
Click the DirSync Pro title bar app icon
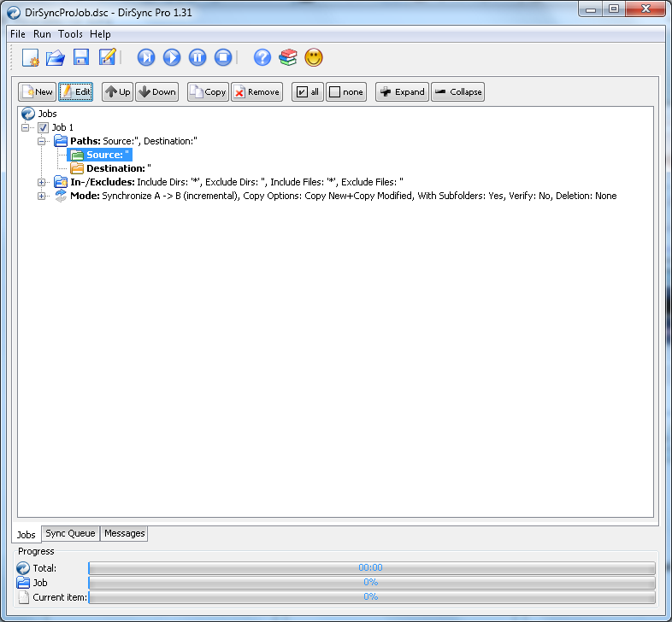point(14,13)
